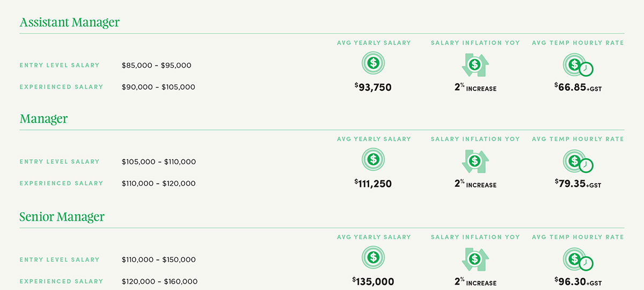Select the Assistant Manager section heading
The image size is (644, 290).
[x=70, y=23]
